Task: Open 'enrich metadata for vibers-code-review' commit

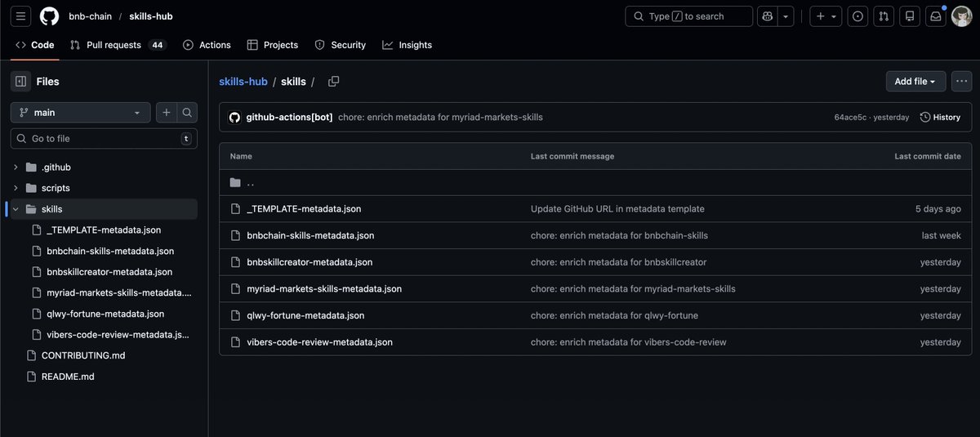Action: click(x=628, y=342)
